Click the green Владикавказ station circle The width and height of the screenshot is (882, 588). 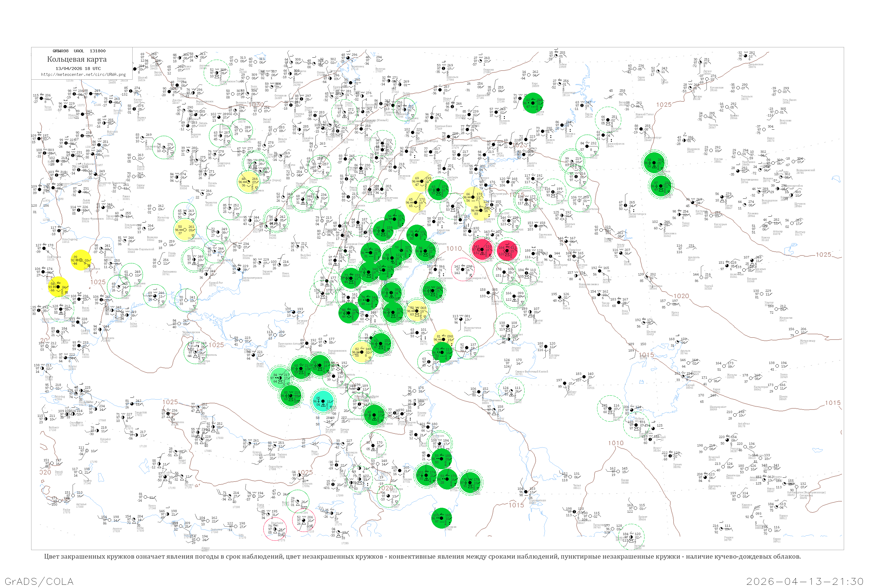pyautogui.click(x=374, y=415)
